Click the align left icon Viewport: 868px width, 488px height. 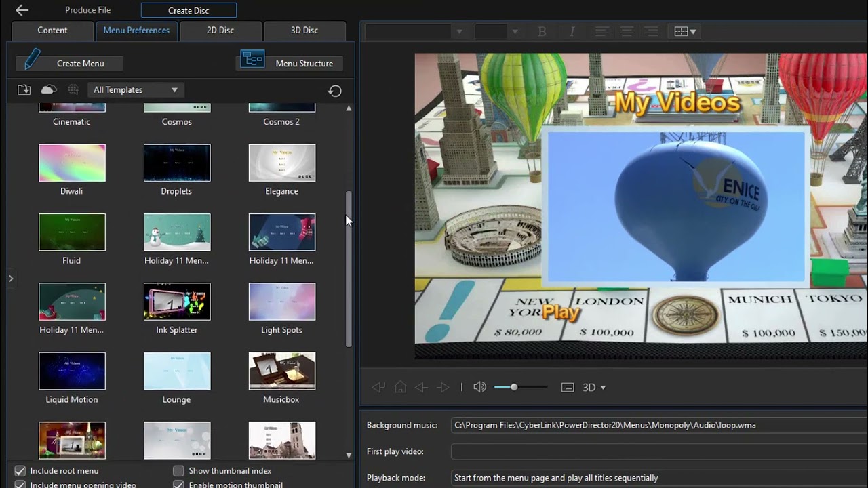(x=601, y=31)
